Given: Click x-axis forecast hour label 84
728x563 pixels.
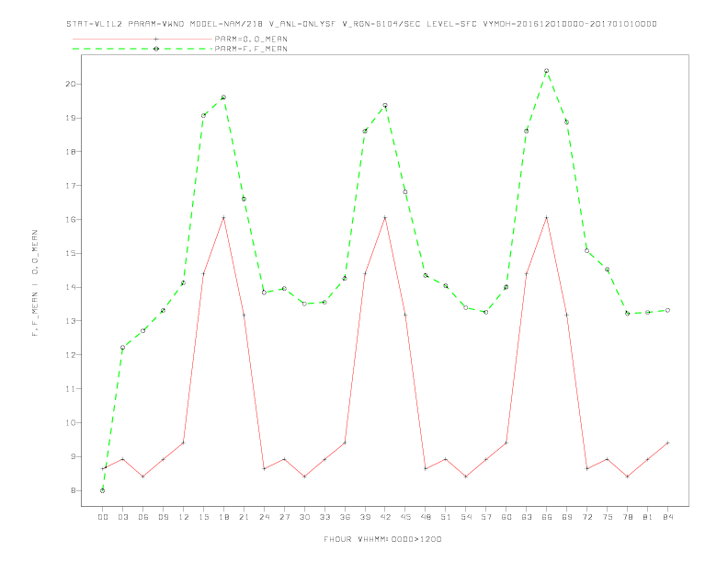Looking at the screenshot, I should tap(667, 517).
